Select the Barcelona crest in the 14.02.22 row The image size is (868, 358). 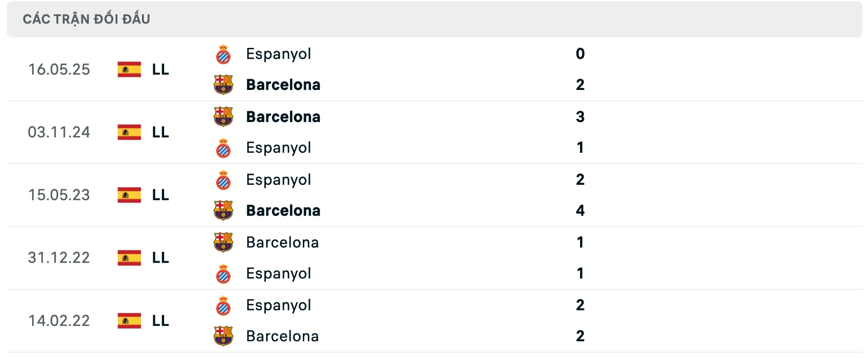click(223, 336)
